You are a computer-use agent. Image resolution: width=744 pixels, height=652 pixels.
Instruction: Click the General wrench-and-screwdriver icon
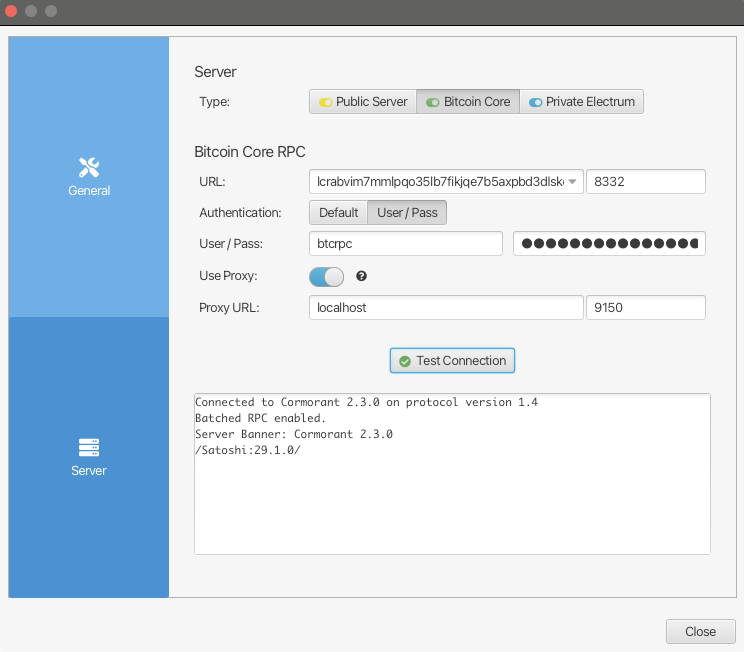pos(89,167)
